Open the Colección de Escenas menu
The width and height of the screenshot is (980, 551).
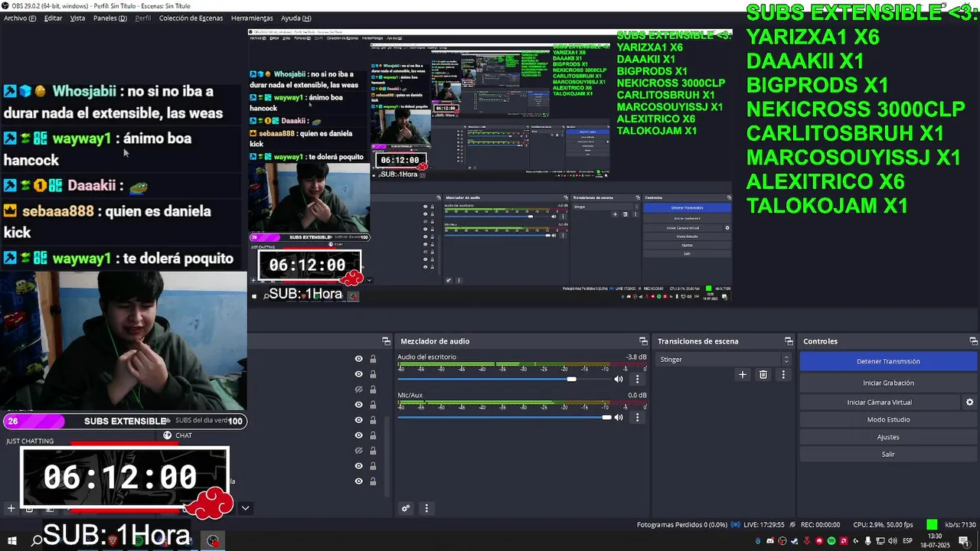pyautogui.click(x=191, y=18)
